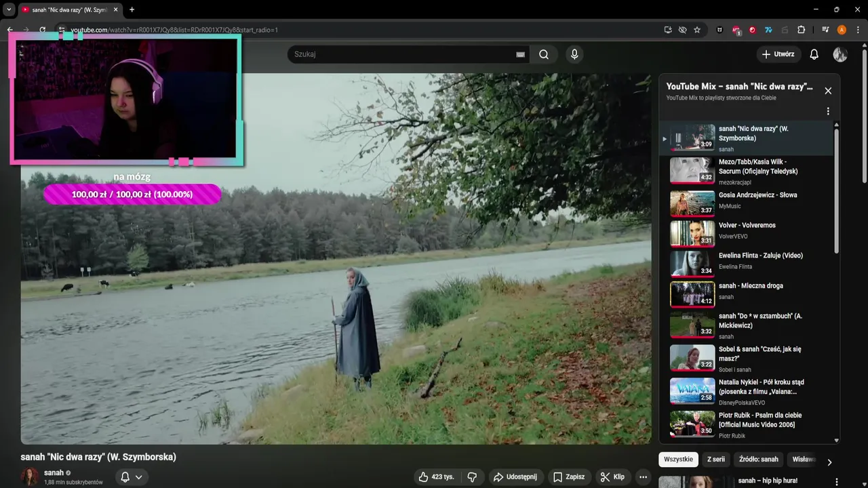Play 'Gosia Andrzejewicz - Słowa' from playlist

pyautogui.click(x=746, y=202)
